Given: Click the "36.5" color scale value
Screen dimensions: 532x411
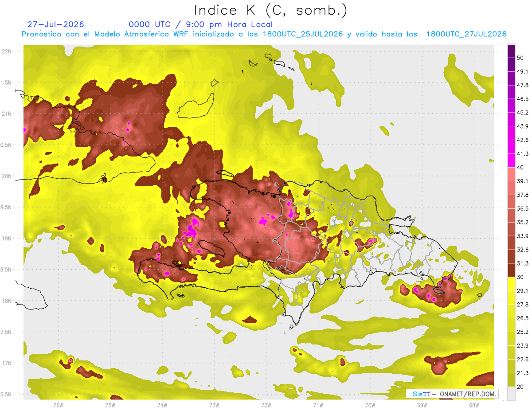Looking at the screenshot, I should coord(523,209).
